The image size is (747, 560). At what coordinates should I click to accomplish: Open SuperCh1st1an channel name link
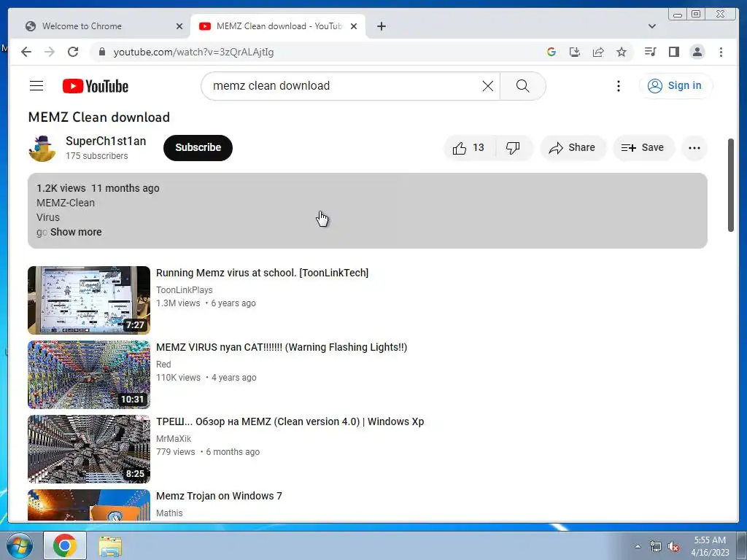(106, 141)
